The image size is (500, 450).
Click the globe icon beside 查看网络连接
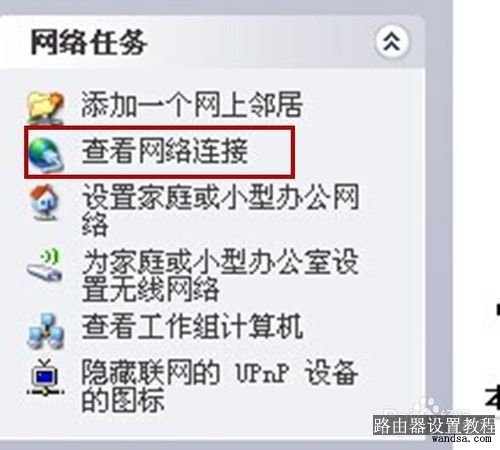(45, 155)
